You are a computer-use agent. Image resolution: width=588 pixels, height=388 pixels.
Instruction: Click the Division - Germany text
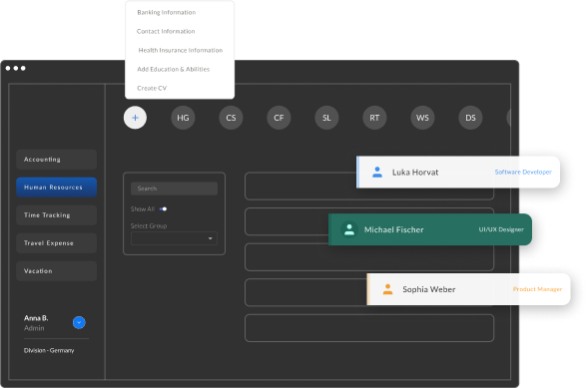[49, 350]
